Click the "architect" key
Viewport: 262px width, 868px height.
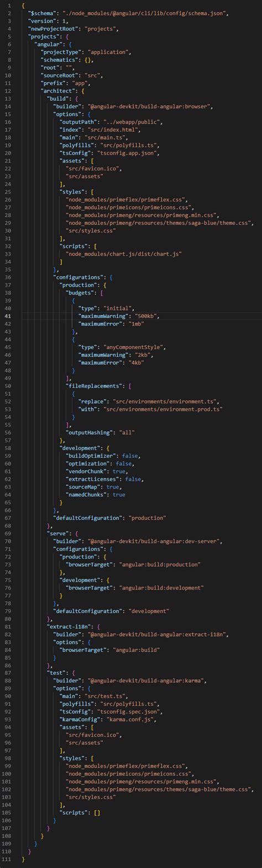(58, 91)
